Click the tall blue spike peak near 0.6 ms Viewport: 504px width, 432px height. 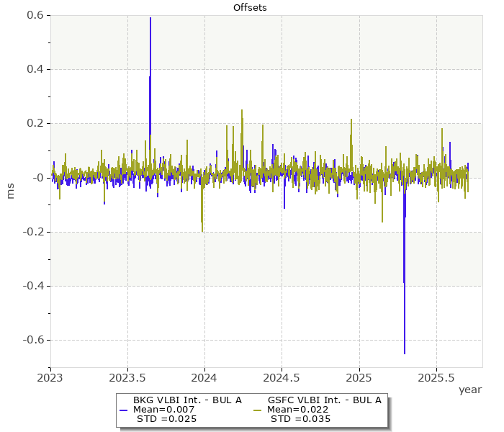pos(150,19)
